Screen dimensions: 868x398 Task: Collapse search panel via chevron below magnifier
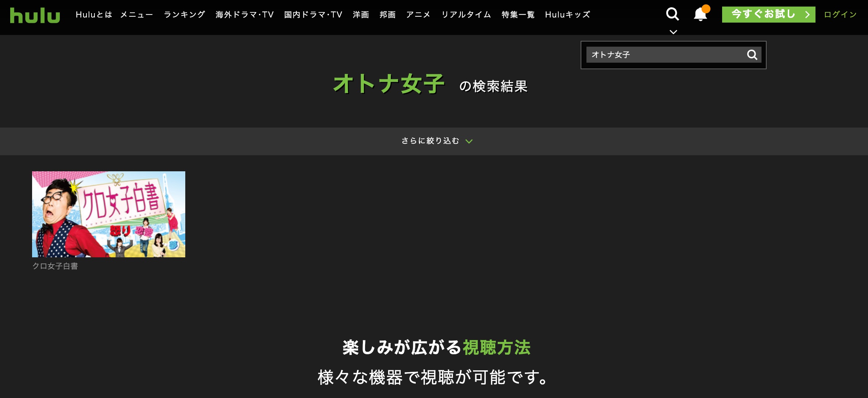coord(673,32)
